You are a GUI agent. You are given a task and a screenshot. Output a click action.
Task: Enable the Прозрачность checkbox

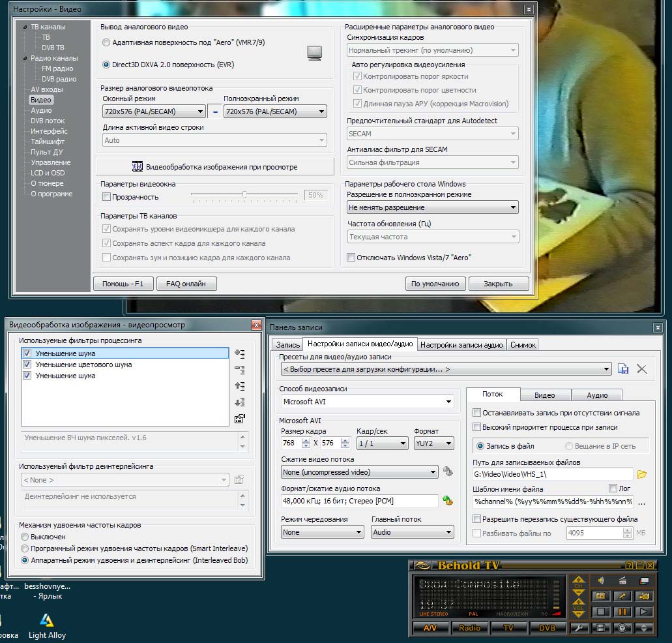(x=107, y=197)
